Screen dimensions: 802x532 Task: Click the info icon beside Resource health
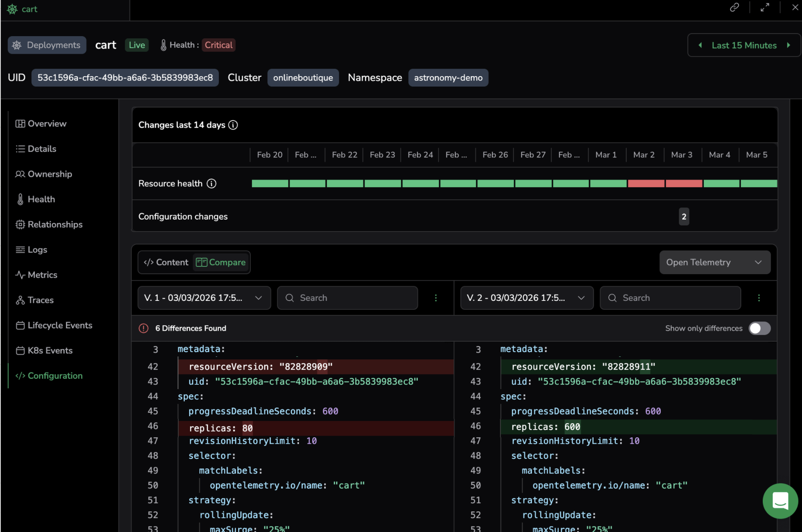pos(211,184)
